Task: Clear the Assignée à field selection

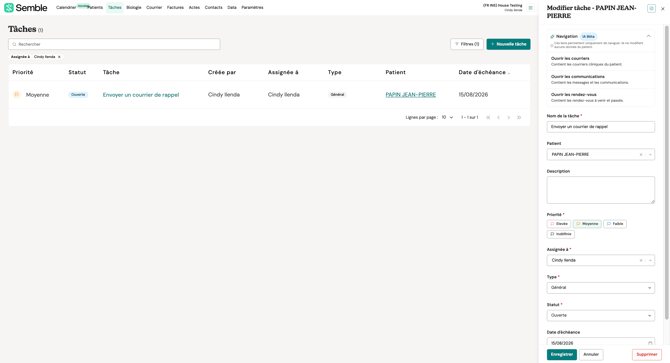Action: point(641,260)
